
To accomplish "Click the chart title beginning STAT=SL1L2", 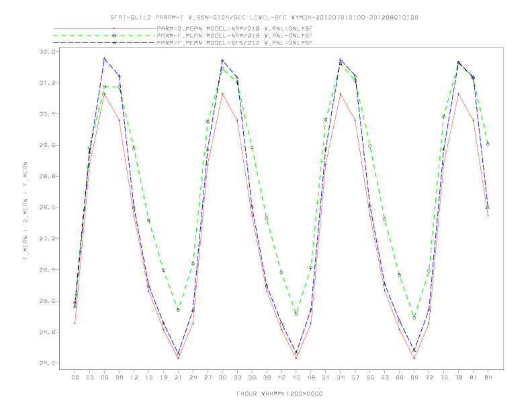I will [264, 17].
